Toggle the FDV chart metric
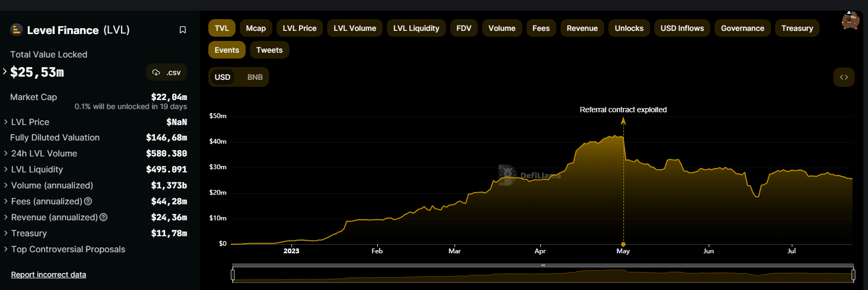This screenshot has width=868, height=290. click(x=464, y=28)
